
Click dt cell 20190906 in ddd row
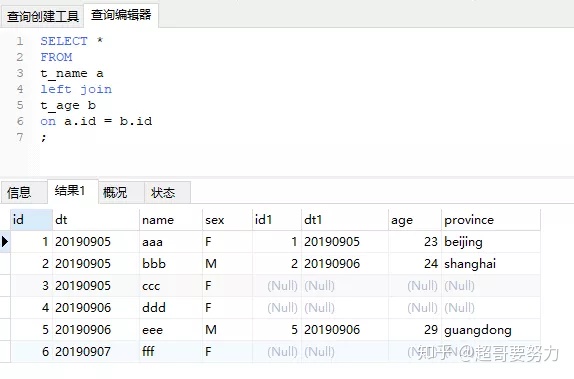point(96,308)
